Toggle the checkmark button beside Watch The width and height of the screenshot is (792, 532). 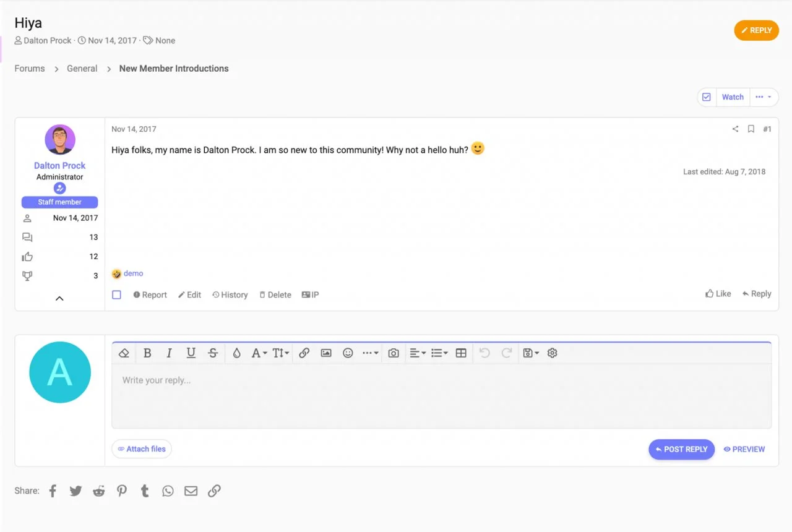[x=707, y=97]
